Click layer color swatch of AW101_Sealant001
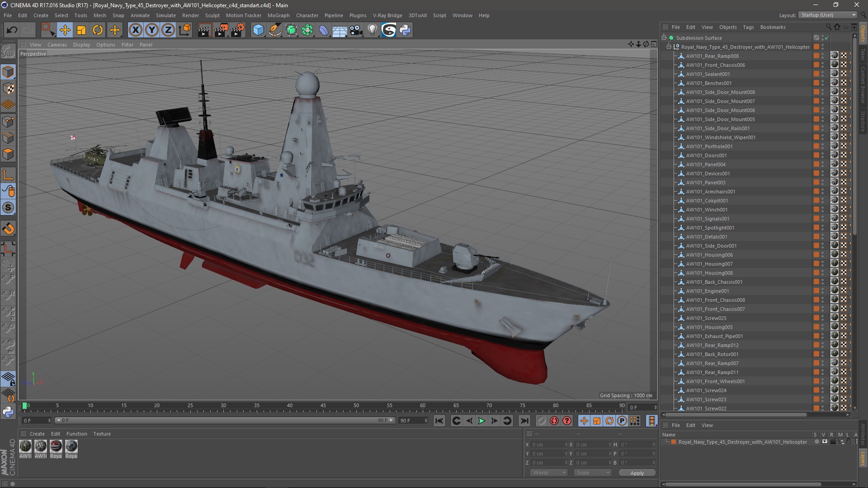This screenshot has width=868, height=488. pyautogui.click(x=816, y=74)
